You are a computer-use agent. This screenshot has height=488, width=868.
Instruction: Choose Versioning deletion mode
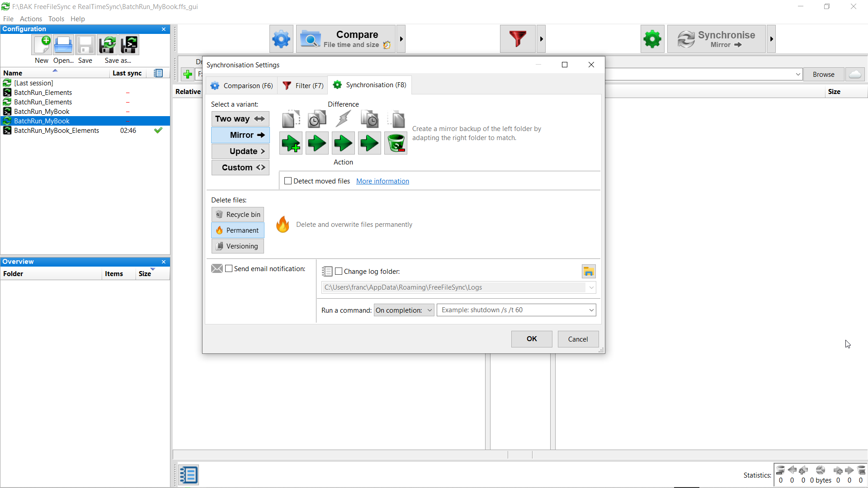tap(237, 246)
